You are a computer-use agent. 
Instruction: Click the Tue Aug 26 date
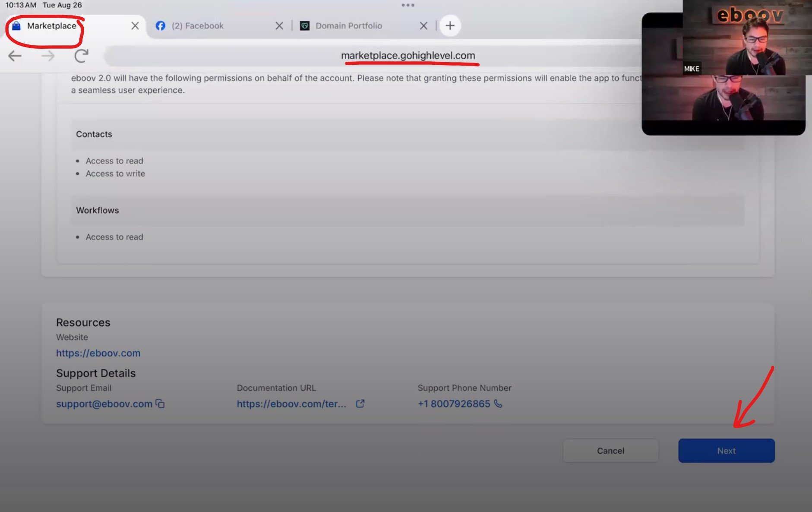(62, 5)
